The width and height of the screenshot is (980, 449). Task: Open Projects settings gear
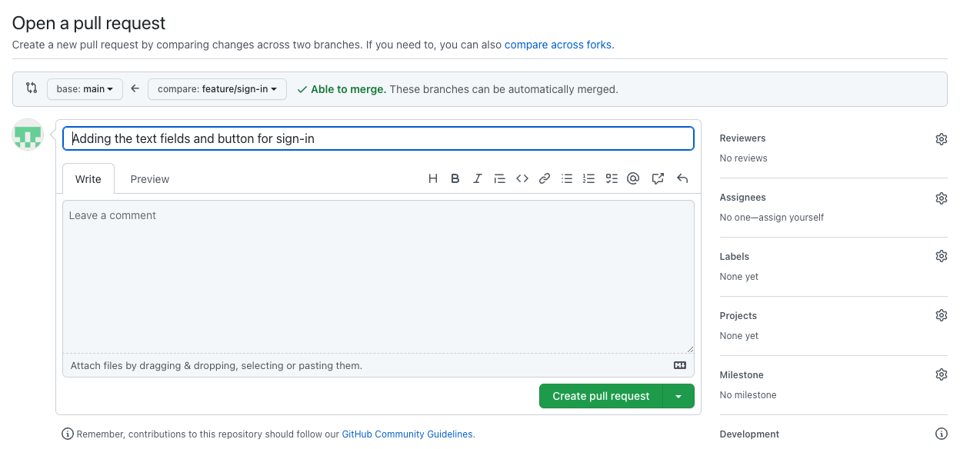[x=942, y=315]
